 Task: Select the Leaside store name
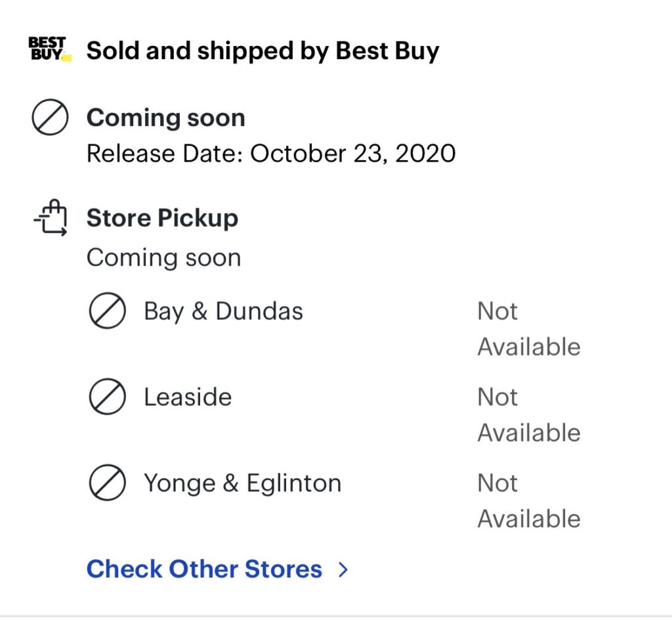click(188, 397)
